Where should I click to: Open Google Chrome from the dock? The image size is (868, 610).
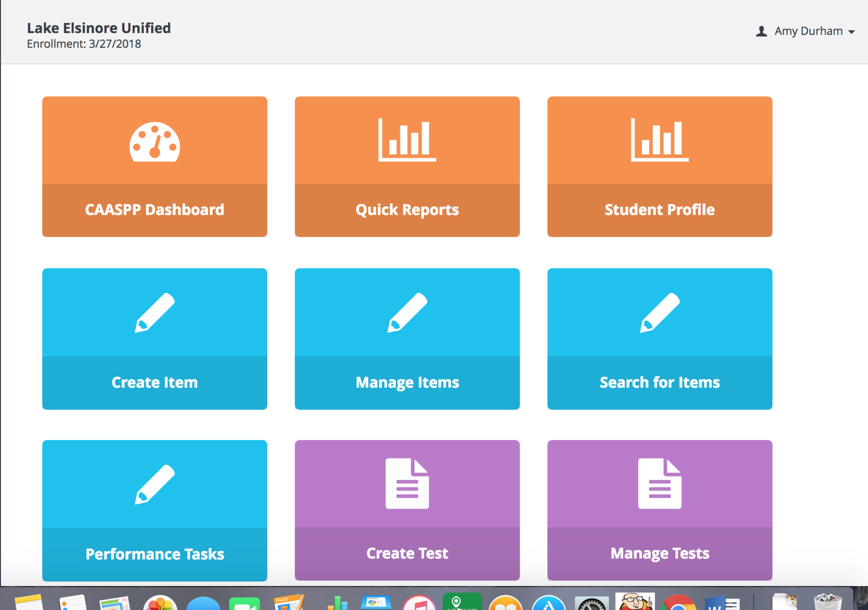click(678, 603)
